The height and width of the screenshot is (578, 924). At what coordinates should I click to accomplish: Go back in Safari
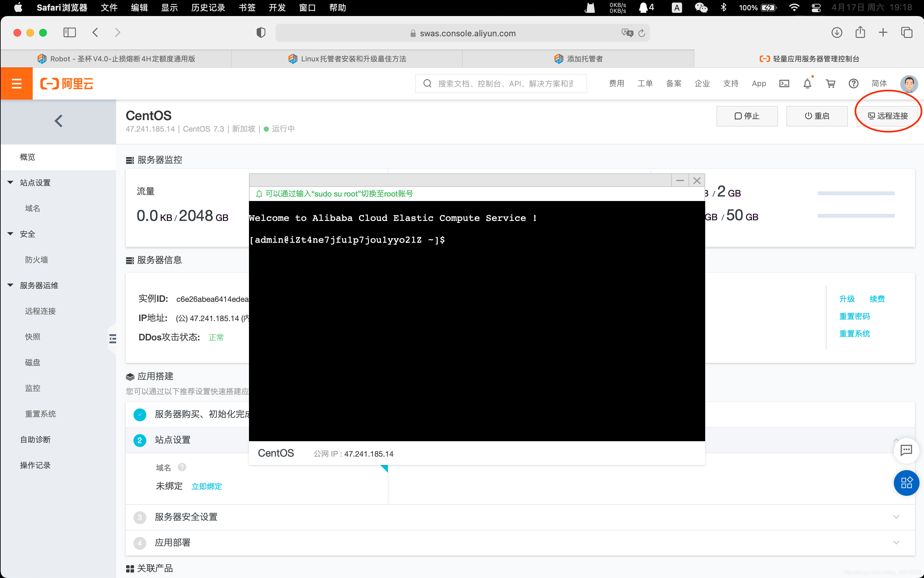pyautogui.click(x=96, y=32)
